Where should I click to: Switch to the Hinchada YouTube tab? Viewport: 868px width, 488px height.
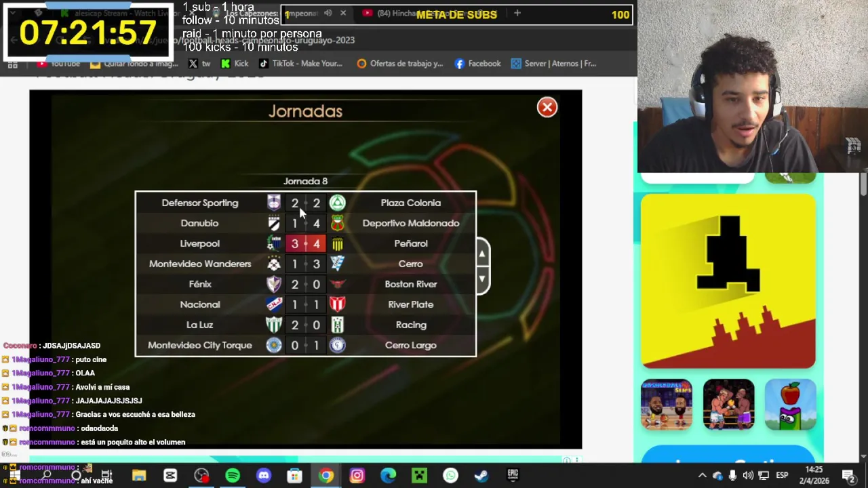(431, 14)
